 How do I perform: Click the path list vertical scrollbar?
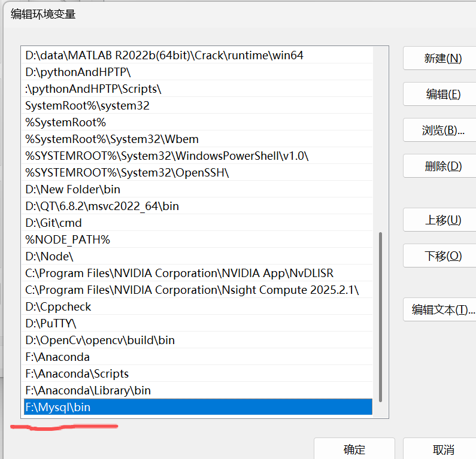[x=380, y=317]
